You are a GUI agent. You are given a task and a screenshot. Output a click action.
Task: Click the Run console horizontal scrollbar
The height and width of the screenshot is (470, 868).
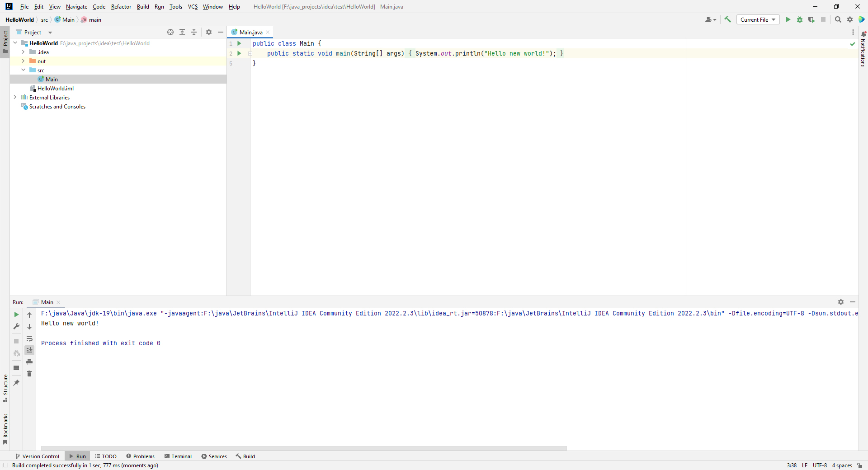[x=304, y=448]
